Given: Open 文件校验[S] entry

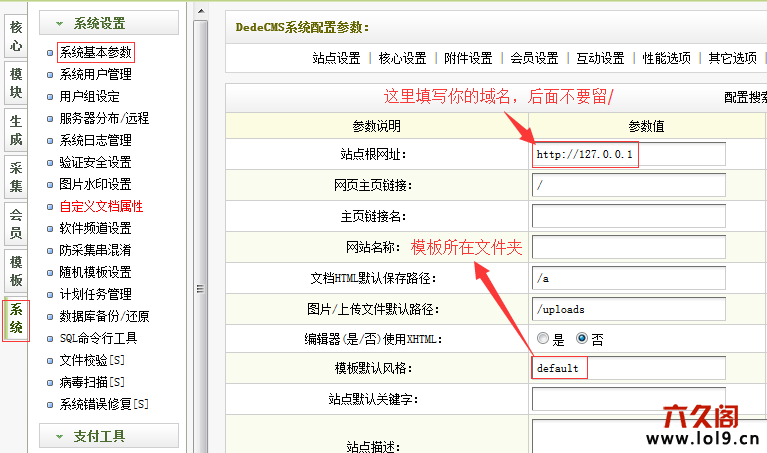Looking at the screenshot, I should (x=92, y=361).
